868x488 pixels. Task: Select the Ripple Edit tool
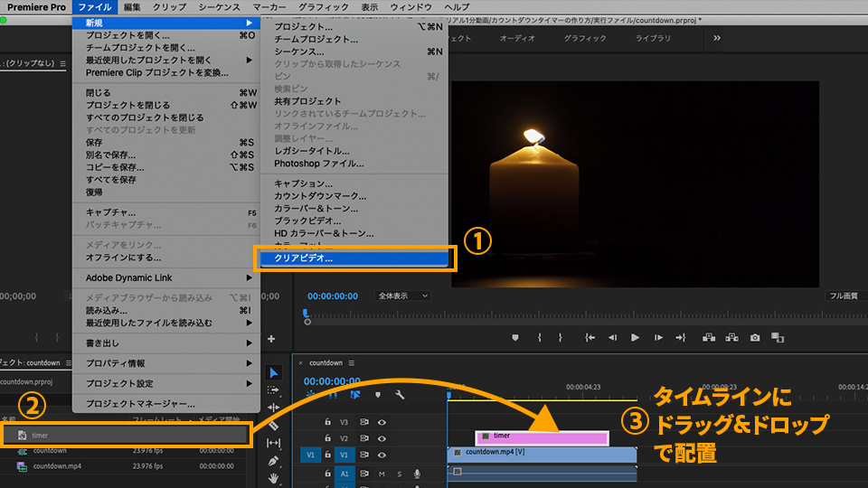pos(273,408)
